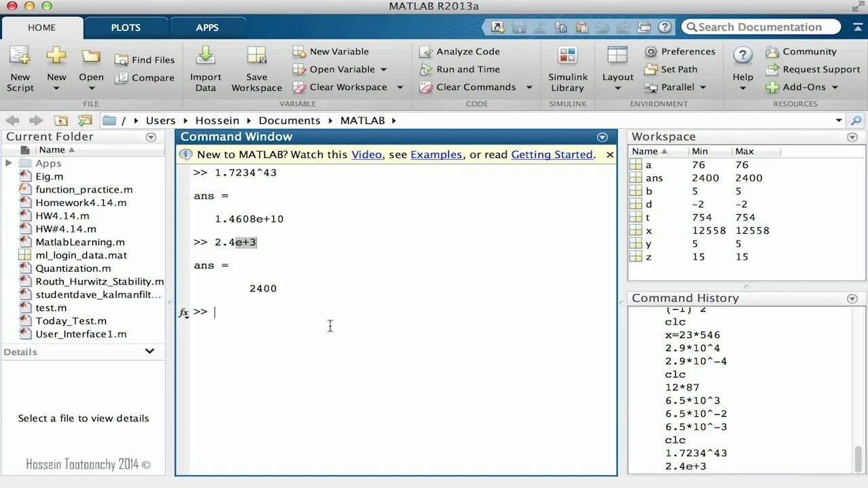Click the fx function browser icon
Viewport: 868px width, 488px height.
tap(184, 312)
